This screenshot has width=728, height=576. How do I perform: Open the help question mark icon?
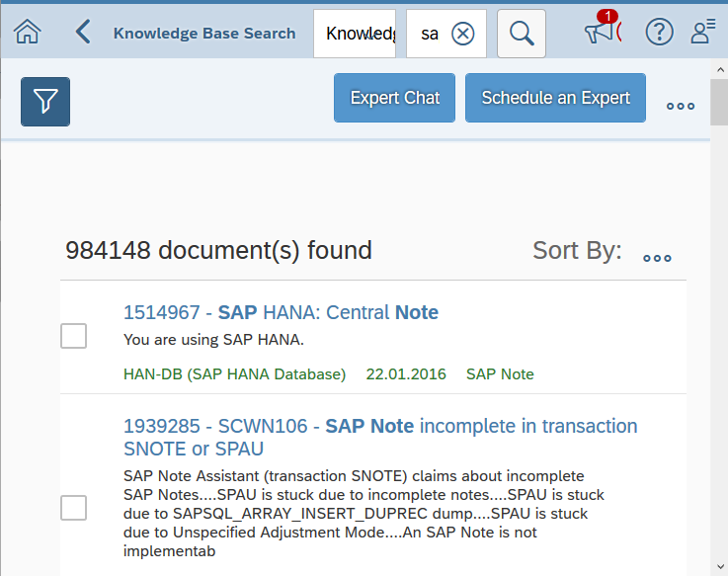pos(659,33)
